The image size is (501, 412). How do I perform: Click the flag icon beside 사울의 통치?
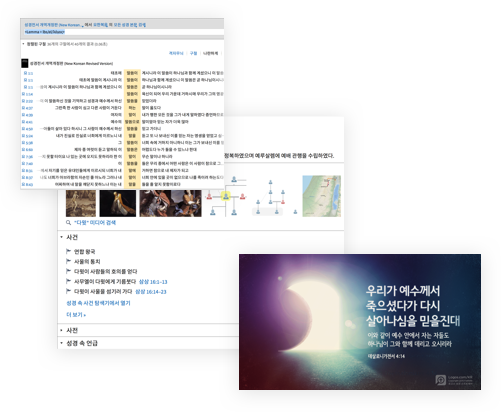(69, 261)
